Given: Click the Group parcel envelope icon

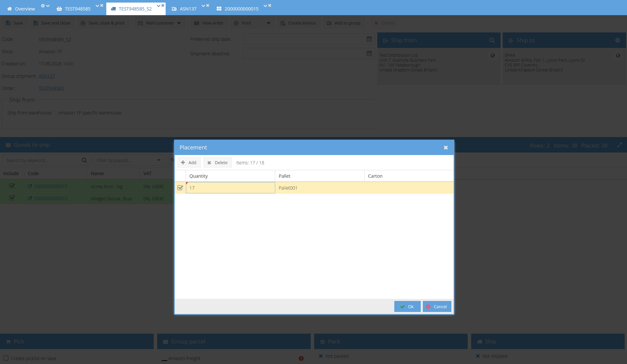Looking at the screenshot, I should pos(165,342).
